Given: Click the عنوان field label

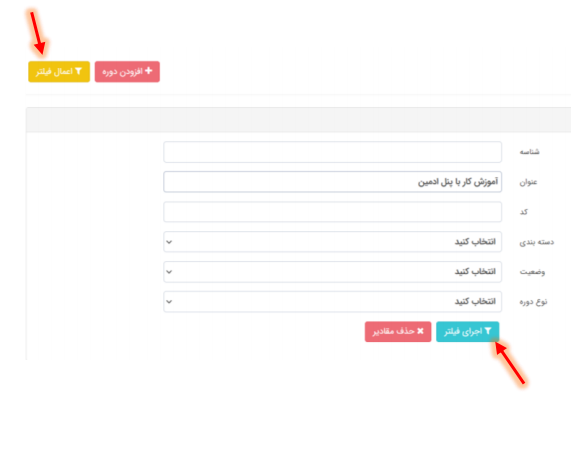Looking at the screenshot, I should pos(528,182).
